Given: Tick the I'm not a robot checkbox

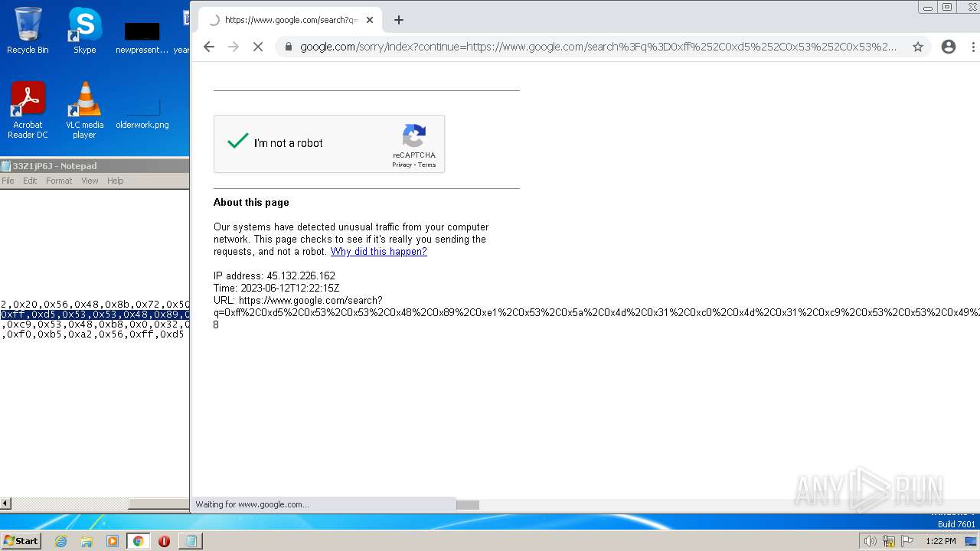Looking at the screenshot, I should (x=238, y=142).
